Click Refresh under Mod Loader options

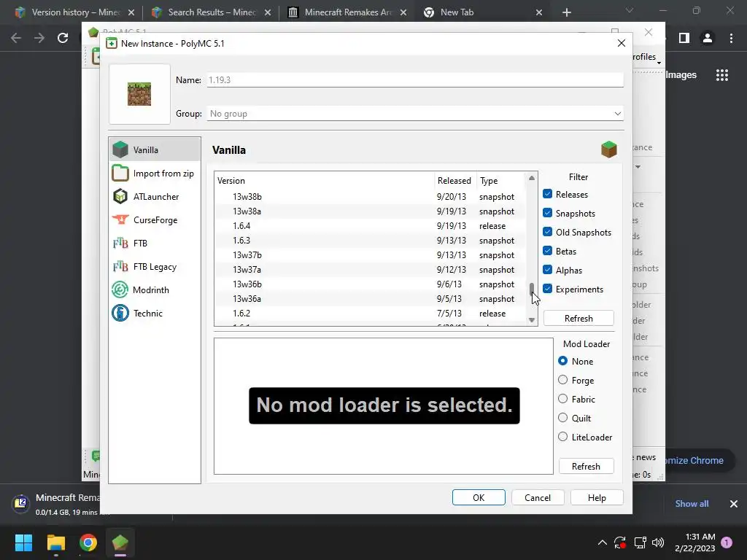pos(586,466)
